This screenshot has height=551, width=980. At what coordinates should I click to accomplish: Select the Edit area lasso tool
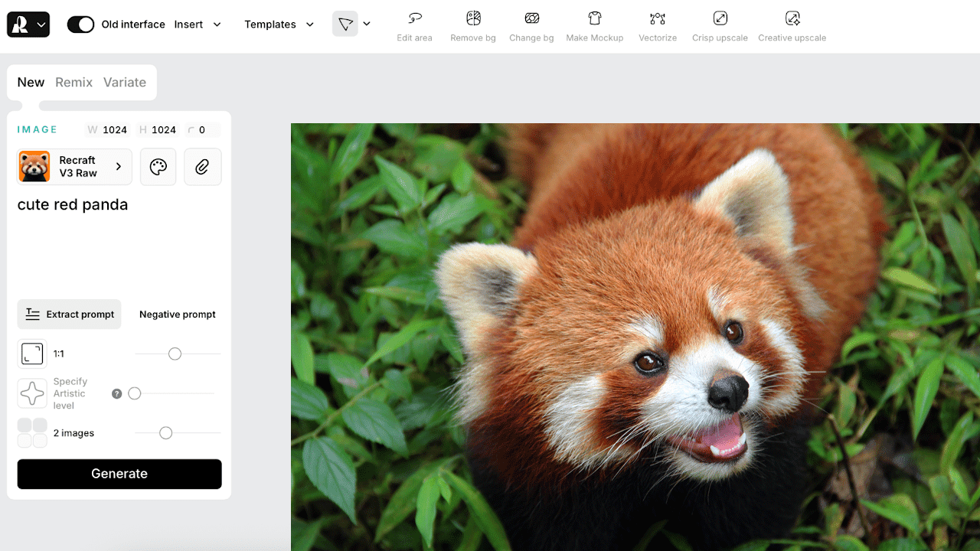414,19
